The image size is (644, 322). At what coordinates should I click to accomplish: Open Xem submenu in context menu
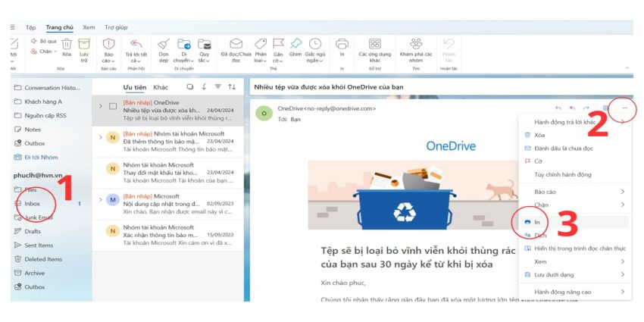pos(575,261)
